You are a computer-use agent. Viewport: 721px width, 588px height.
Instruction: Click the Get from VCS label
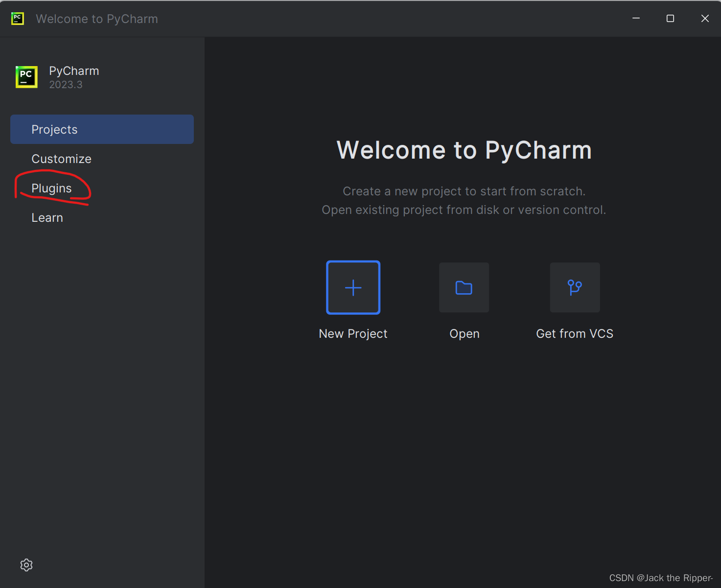[x=575, y=334]
